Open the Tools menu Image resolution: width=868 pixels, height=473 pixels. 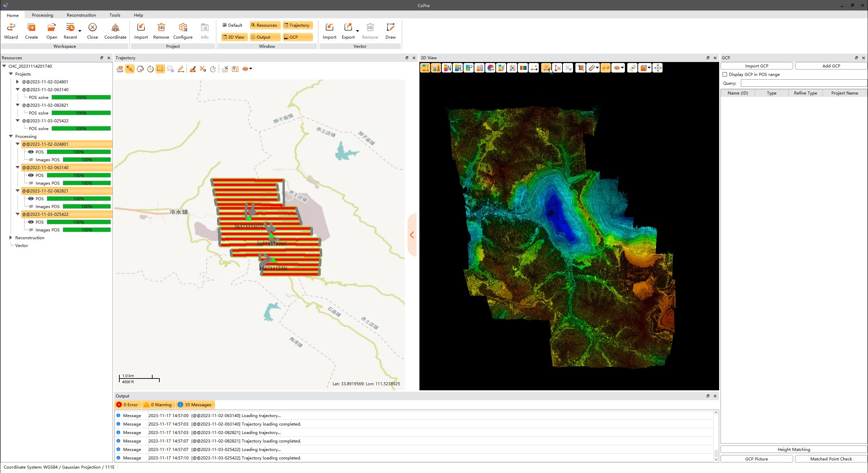(x=115, y=15)
